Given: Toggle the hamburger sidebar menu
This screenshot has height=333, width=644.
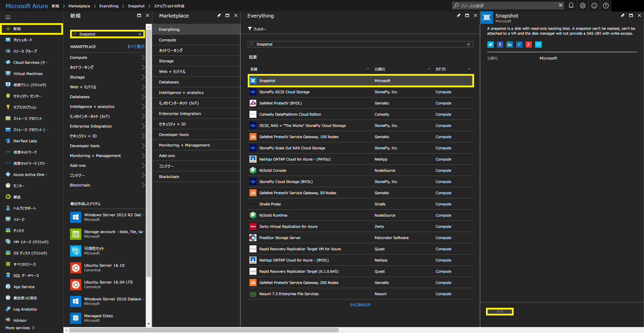Looking at the screenshot, I should tap(8, 17).
